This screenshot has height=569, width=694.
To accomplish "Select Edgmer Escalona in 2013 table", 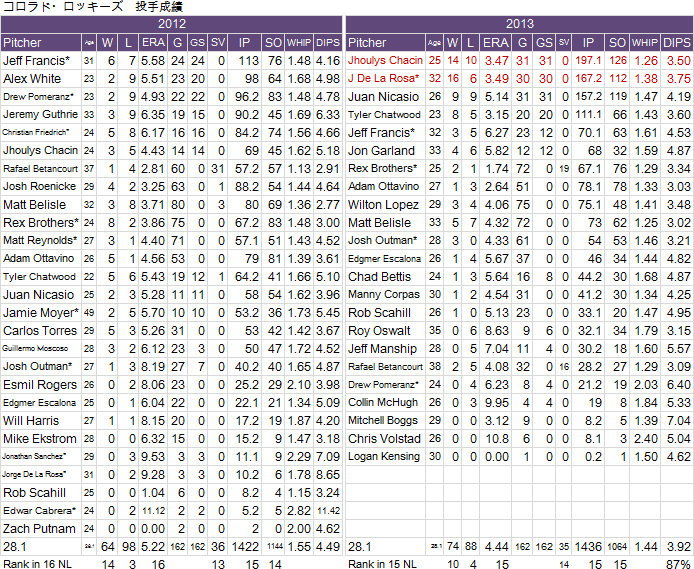I will (x=385, y=259).
